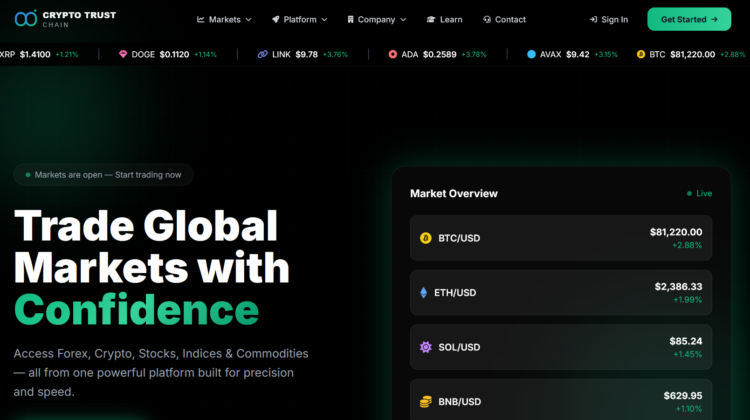
Task: Open the BNB/USD market row
Action: pyautogui.click(x=561, y=399)
